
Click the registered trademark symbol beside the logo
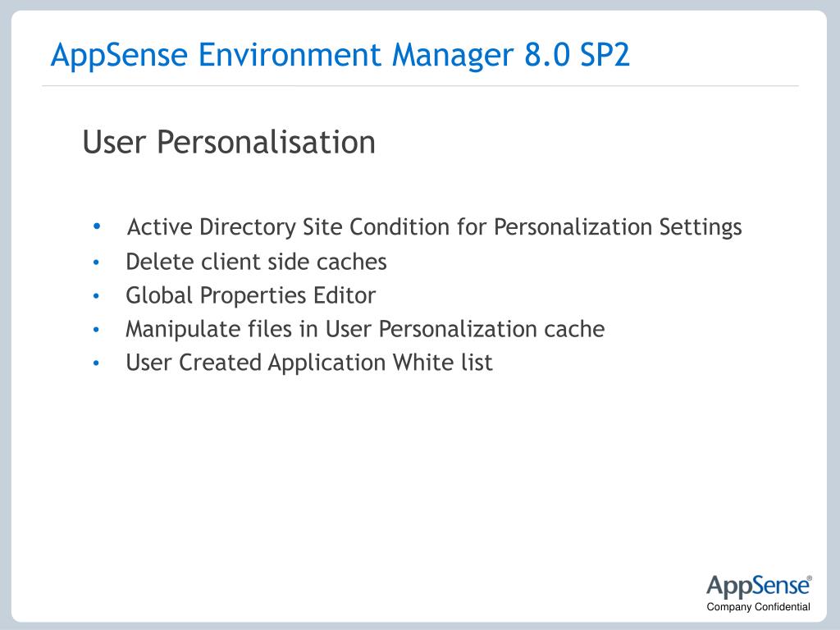[810, 578]
